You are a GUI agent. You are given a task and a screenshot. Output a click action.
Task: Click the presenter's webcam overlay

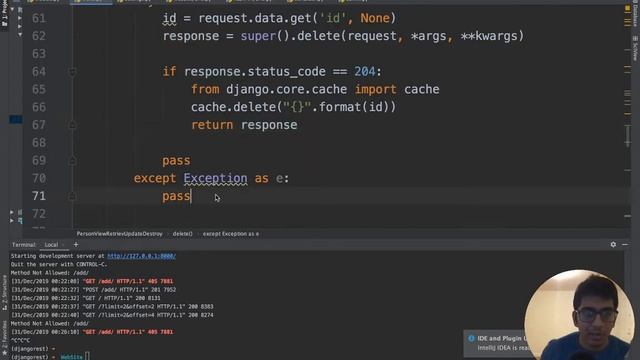[x=580, y=315]
